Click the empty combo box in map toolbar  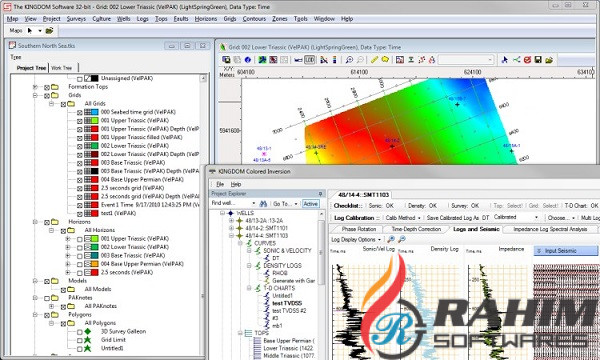(466, 60)
